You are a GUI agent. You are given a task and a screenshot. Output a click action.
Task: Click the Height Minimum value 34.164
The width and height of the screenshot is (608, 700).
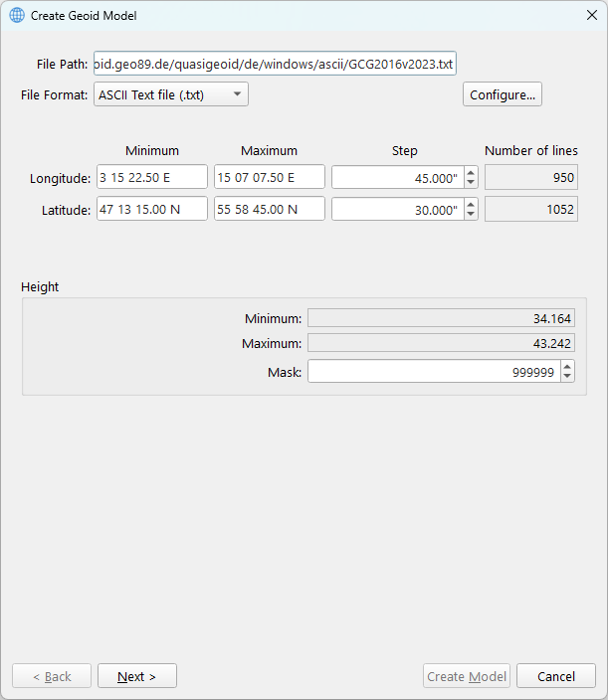click(x=441, y=318)
